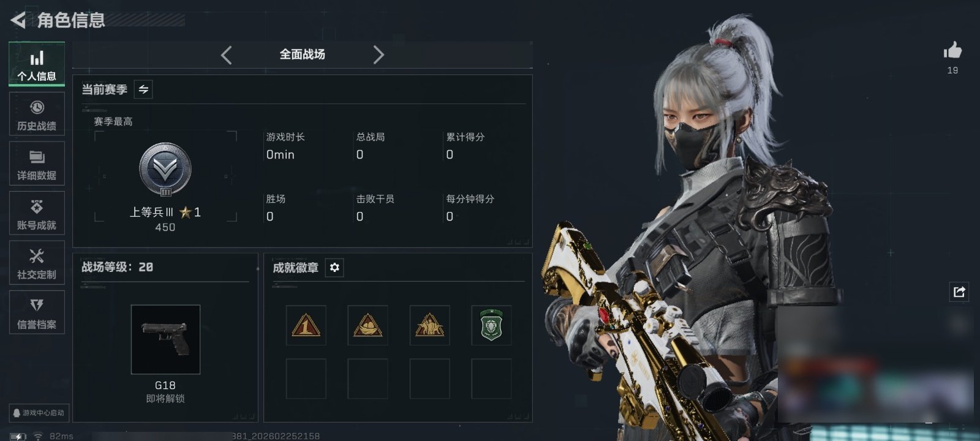The image size is (980, 441).
Task: Click the number 1 triangle achievement badge
Action: (x=306, y=325)
